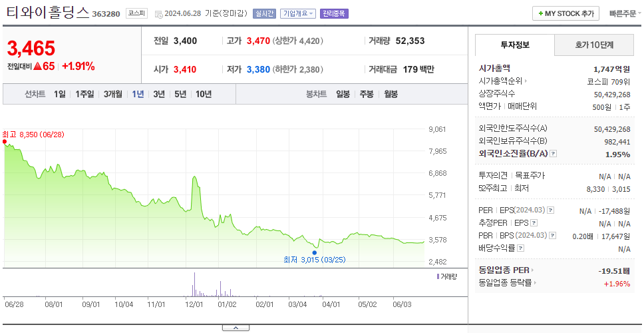Collapse the chart panel using the bottom chevron
This screenshot has height=333, width=644.
point(236,328)
